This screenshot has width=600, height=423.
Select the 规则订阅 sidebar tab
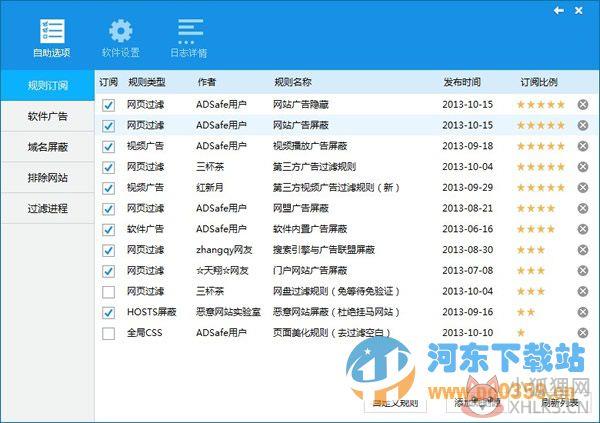pyautogui.click(x=47, y=85)
